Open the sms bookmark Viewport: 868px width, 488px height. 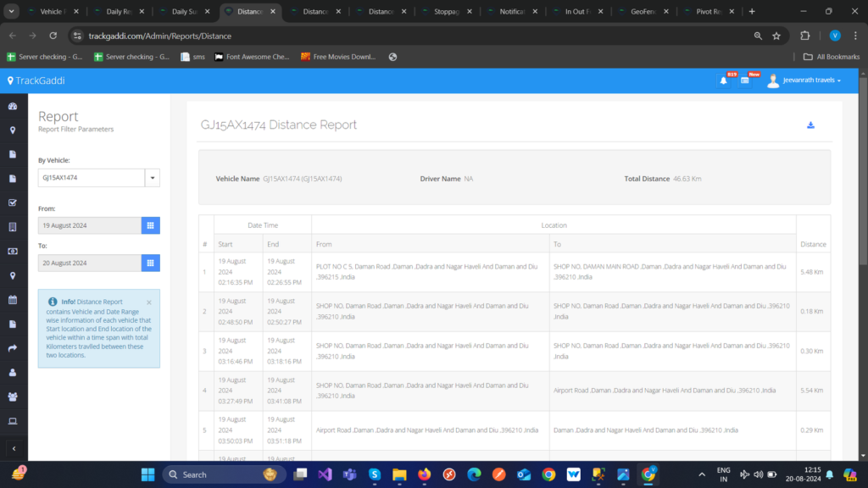[192, 57]
